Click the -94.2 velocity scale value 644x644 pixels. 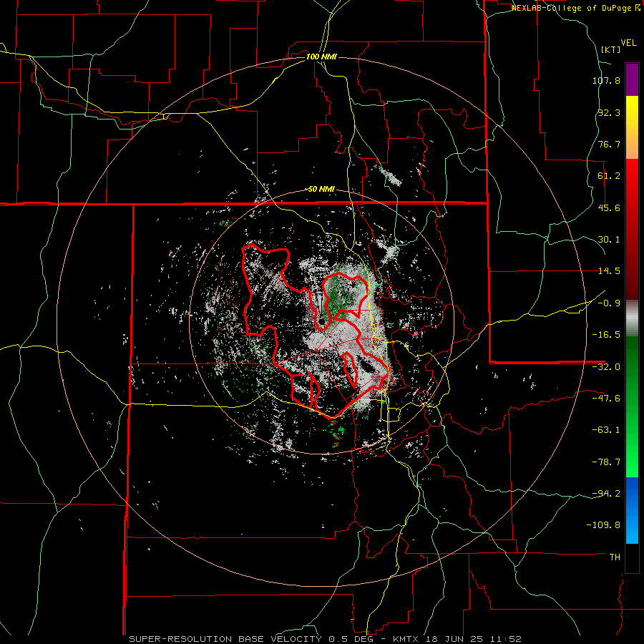coord(606,494)
